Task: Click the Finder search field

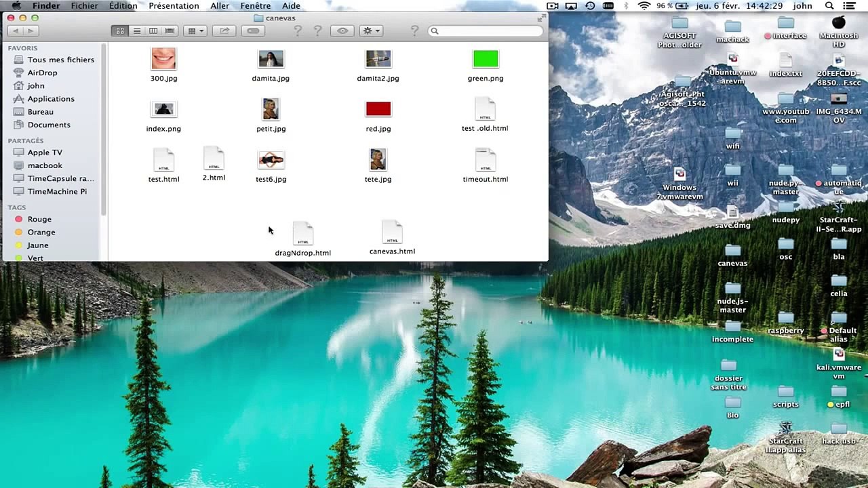Action: (x=486, y=30)
